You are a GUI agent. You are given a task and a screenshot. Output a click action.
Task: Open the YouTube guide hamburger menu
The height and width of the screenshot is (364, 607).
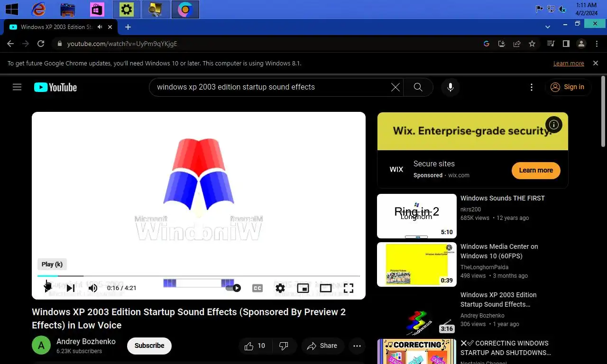pyautogui.click(x=17, y=87)
